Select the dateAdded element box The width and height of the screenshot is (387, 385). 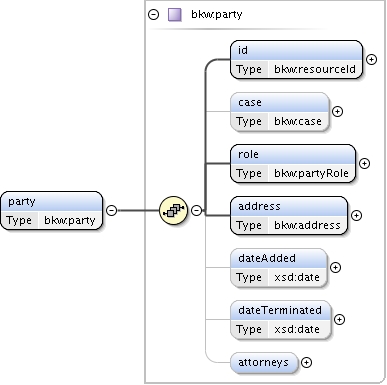[279, 267]
